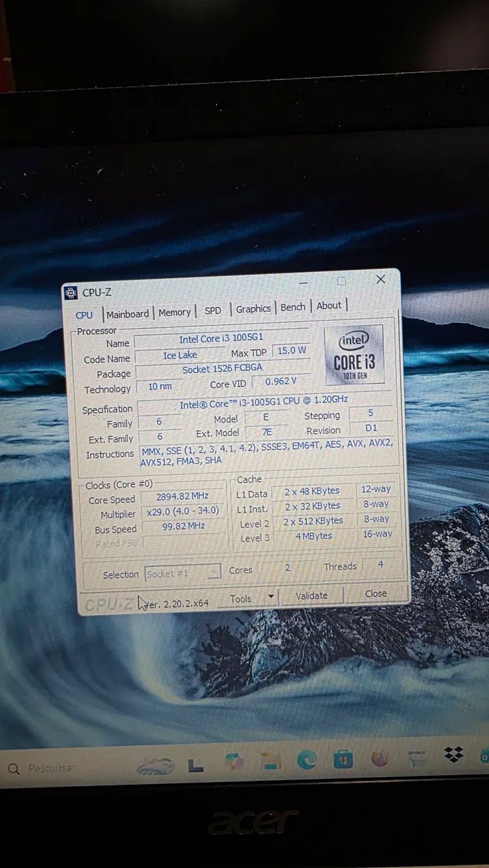Viewport: 489px width, 868px height.
Task: Click the Name field 'Intel Core i3 1005G1'
Action: pyautogui.click(x=221, y=339)
